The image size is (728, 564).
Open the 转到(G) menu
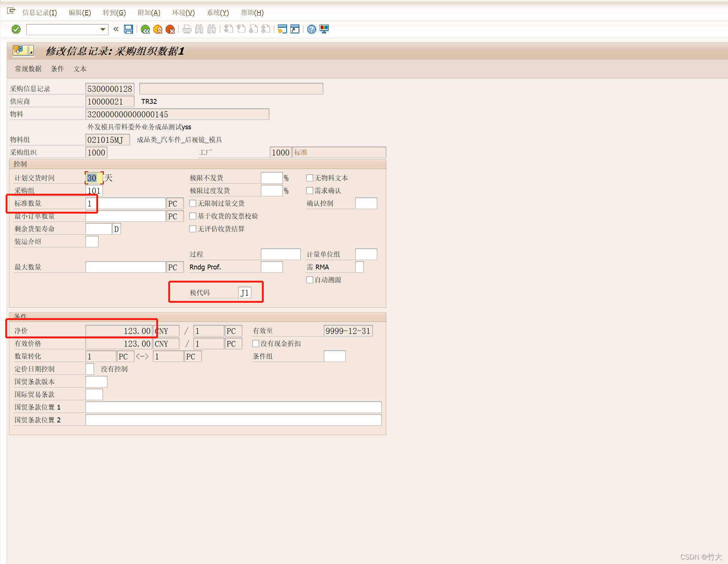click(x=114, y=13)
